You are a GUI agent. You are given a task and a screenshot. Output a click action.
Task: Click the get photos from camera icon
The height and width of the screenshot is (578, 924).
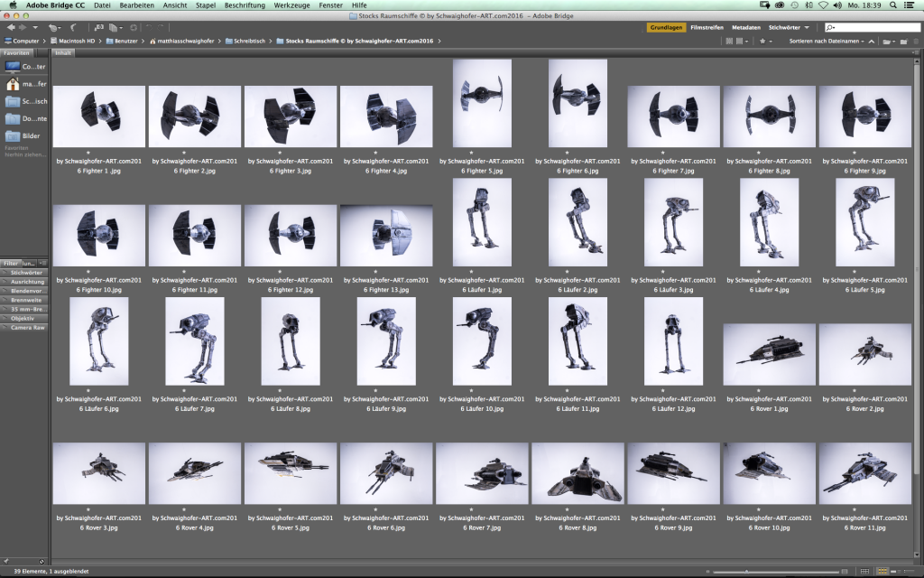tap(99, 27)
